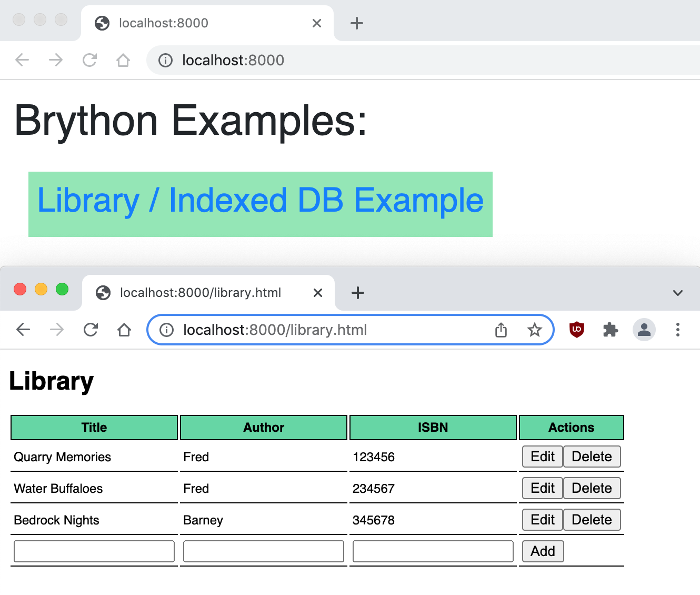The image size is (700, 595).
Task: Open Library / Indexed DB Example link
Action: [261, 201]
